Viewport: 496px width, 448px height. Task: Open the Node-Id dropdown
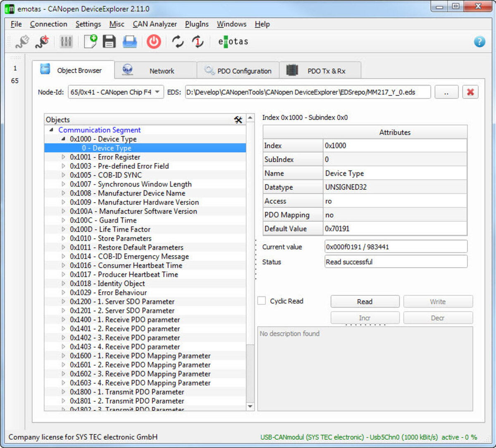(x=157, y=92)
